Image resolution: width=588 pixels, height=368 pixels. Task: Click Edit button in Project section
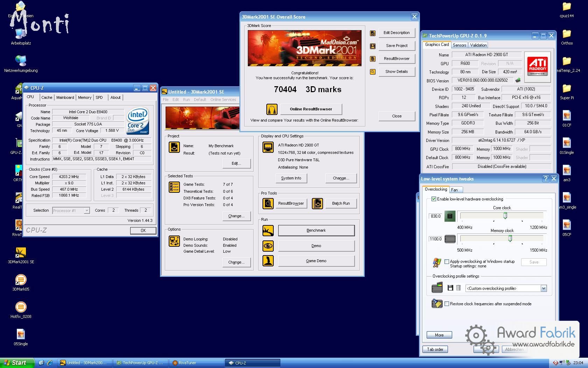click(236, 164)
